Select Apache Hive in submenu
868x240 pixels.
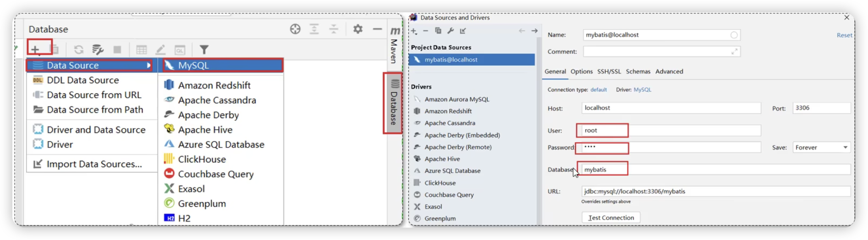[x=221, y=130]
